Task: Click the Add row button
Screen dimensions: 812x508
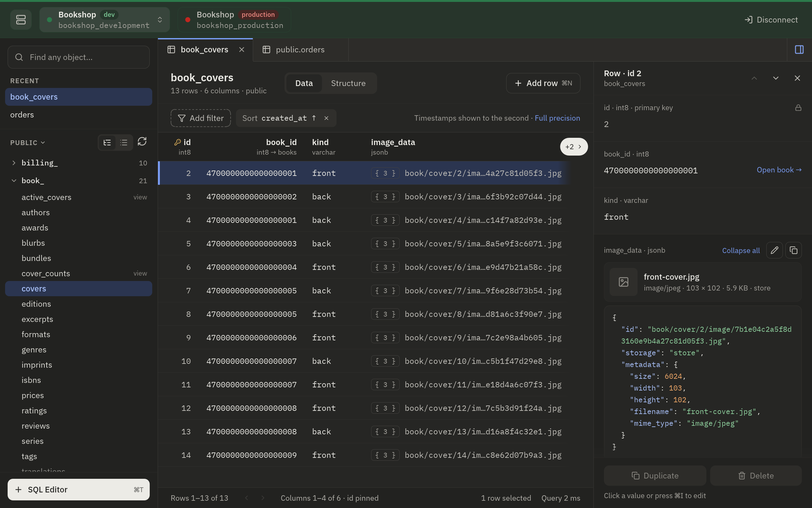Action: tap(543, 83)
